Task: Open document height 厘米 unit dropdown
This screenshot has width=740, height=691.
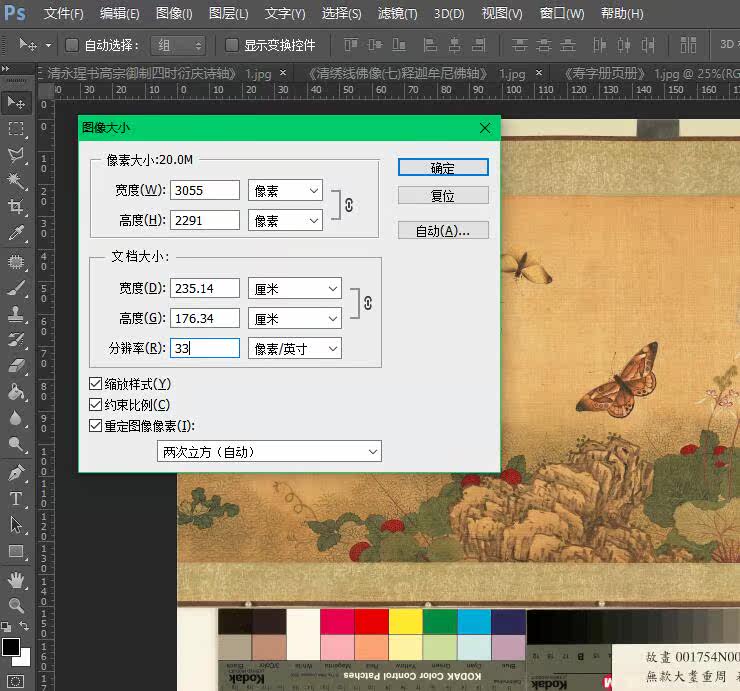Action: point(295,319)
